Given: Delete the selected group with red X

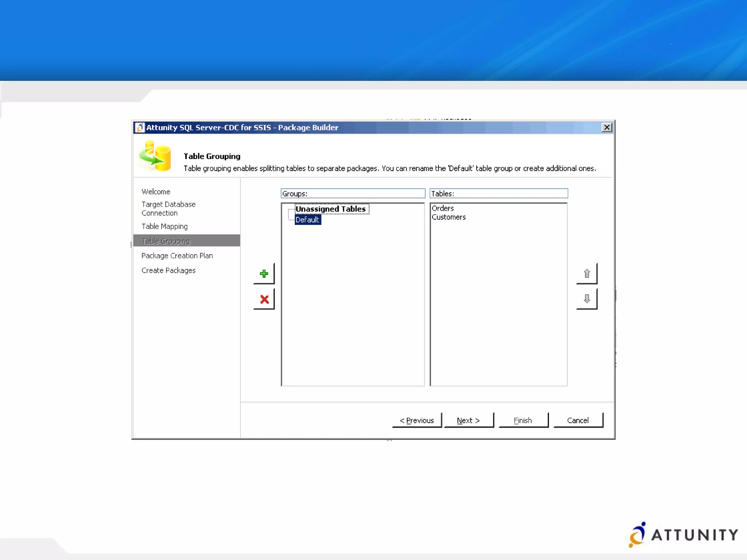Looking at the screenshot, I should tap(264, 299).
